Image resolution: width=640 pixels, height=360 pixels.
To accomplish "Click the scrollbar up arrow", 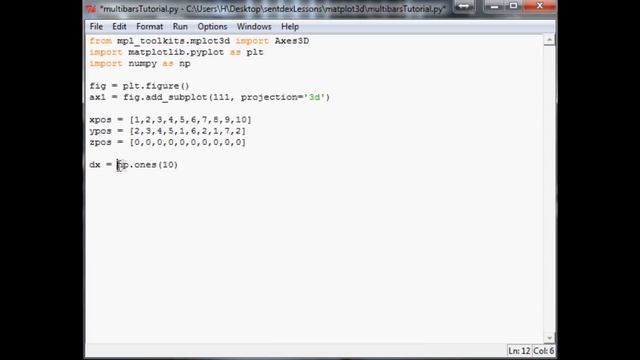I will pyautogui.click(x=549, y=40).
